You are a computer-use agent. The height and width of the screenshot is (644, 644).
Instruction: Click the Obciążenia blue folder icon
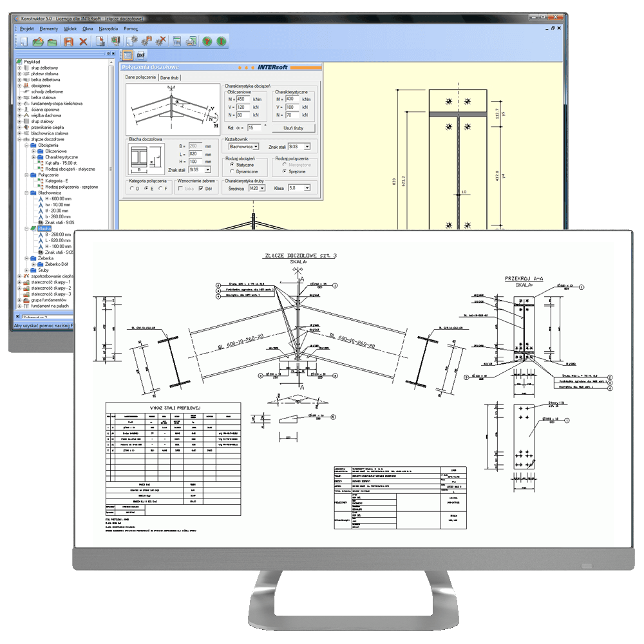click(x=33, y=146)
